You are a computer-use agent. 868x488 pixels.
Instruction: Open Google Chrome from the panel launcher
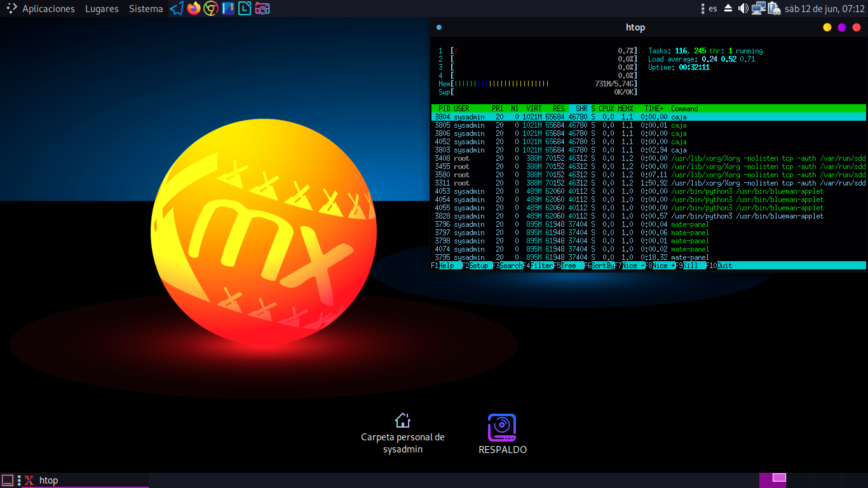(211, 9)
